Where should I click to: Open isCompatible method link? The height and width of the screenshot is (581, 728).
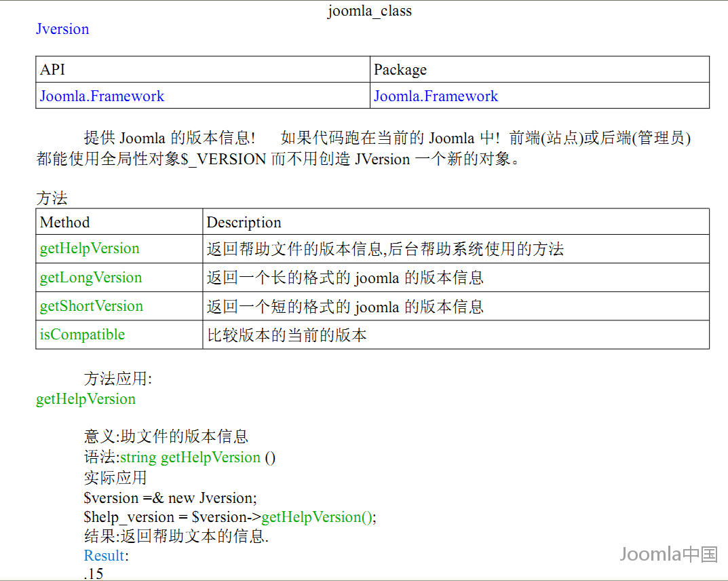coord(82,335)
